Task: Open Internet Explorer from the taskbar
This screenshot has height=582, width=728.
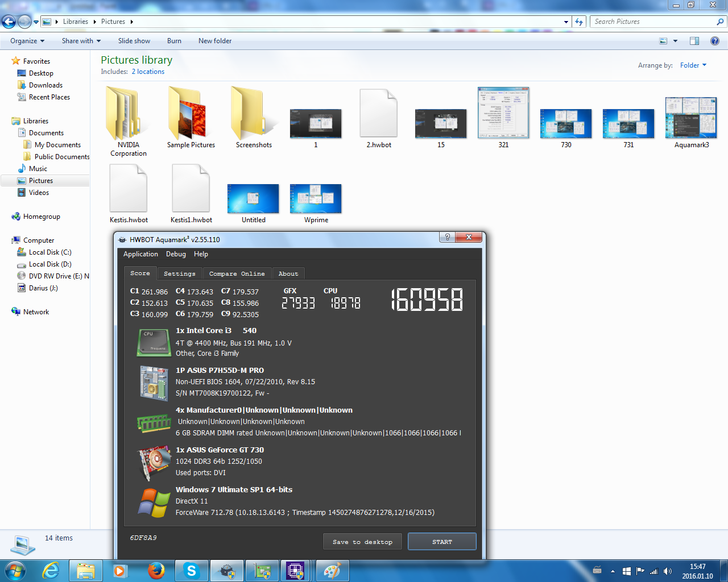Action: point(51,571)
